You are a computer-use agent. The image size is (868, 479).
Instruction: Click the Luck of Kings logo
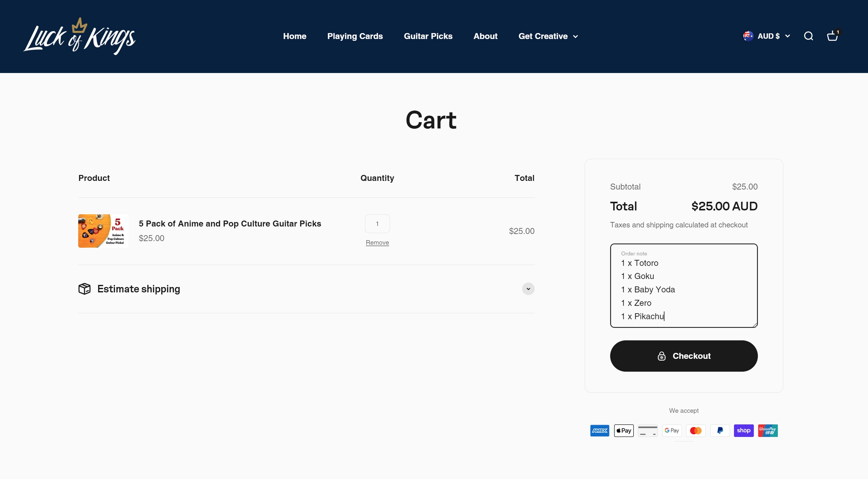click(x=80, y=37)
